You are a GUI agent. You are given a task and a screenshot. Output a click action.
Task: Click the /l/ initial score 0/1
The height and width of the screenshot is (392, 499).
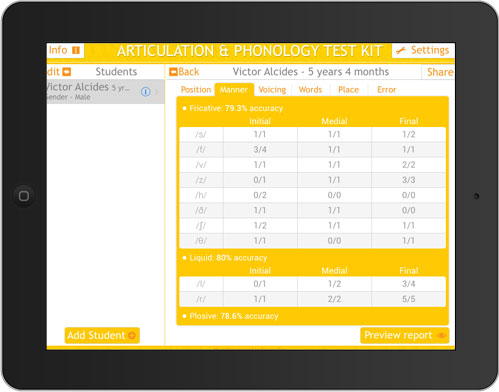click(260, 284)
